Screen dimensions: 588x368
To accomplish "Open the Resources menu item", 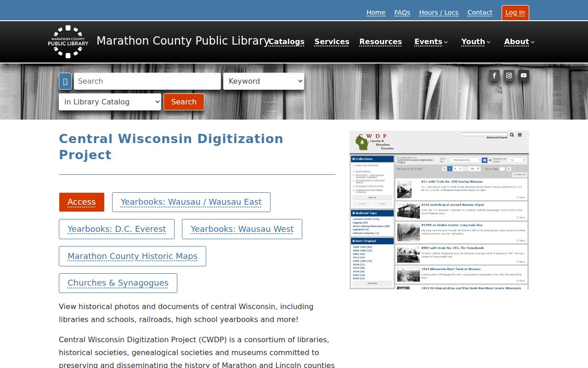I will point(380,42).
